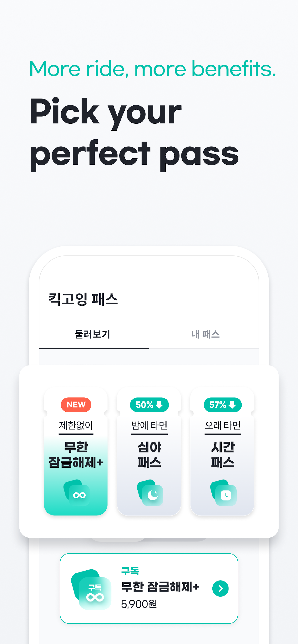This screenshot has width=298, height=644.
Task: Open subscription via green arrow button
Action: (x=220, y=588)
